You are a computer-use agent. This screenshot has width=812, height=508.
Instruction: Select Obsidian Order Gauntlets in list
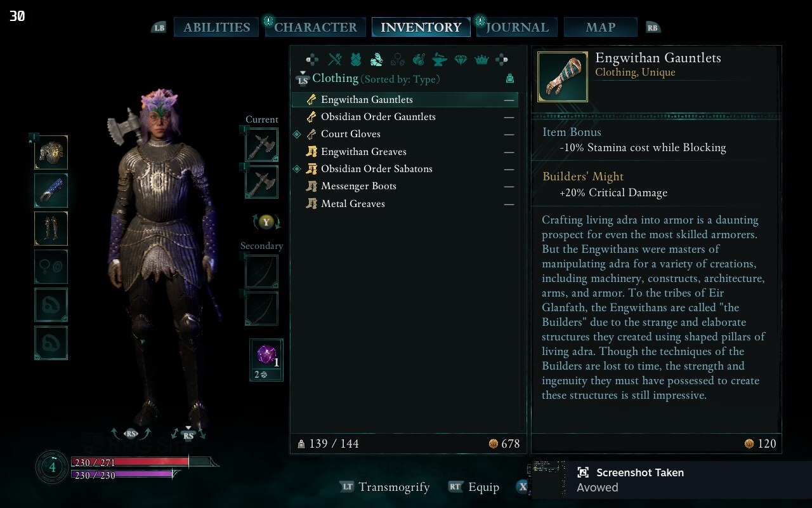click(405, 117)
